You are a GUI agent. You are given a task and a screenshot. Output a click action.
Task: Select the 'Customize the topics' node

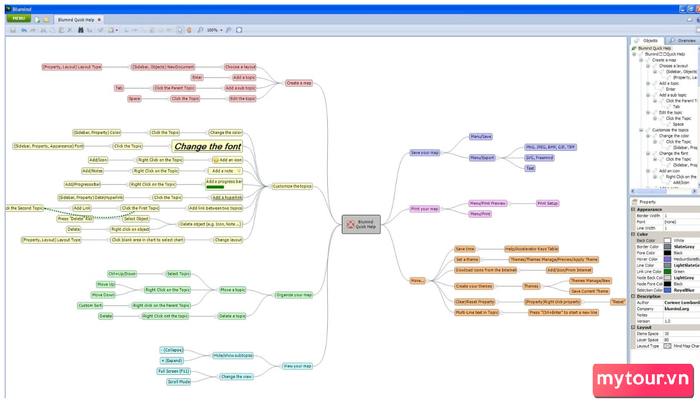(292, 186)
